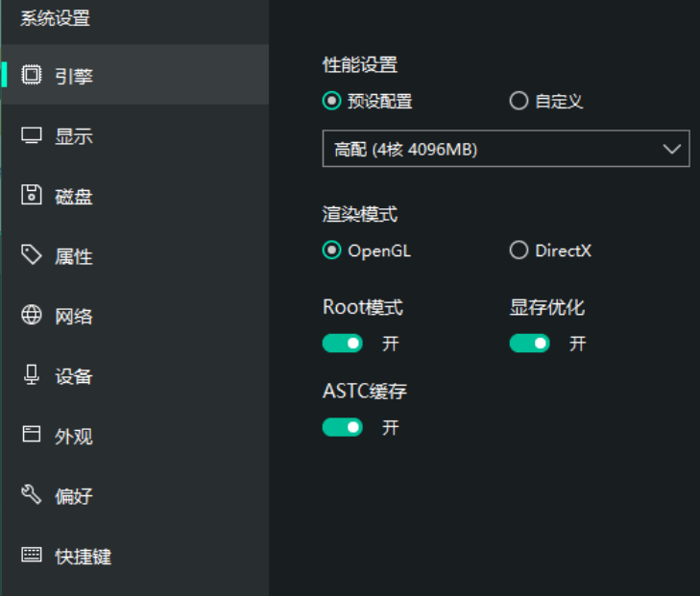Choose the DirectX rendering mode
The width and height of the screenshot is (700, 596).
[519, 250]
